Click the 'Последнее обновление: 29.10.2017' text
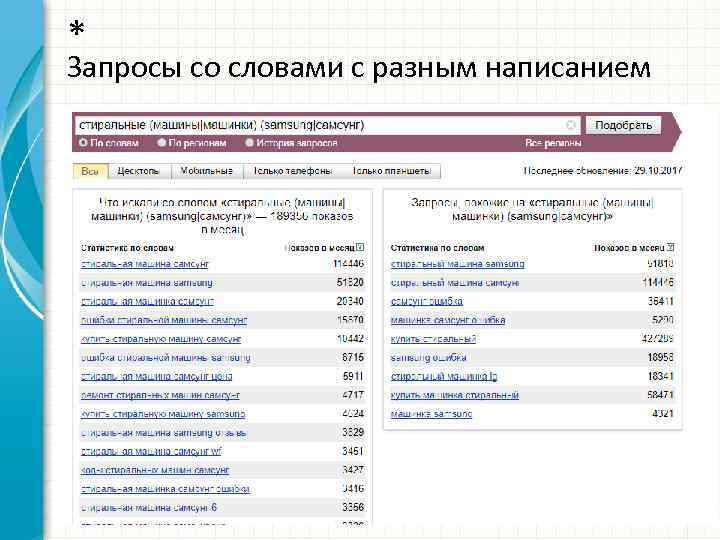This screenshot has height=540, width=720. click(603, 171)
